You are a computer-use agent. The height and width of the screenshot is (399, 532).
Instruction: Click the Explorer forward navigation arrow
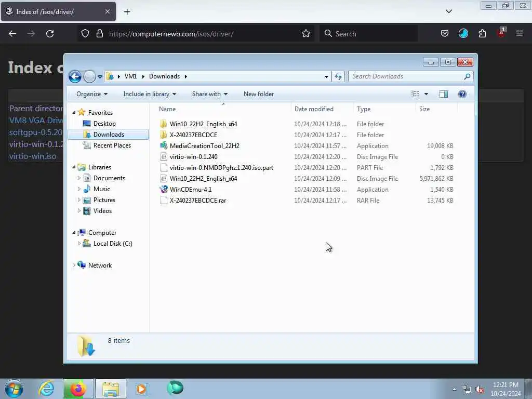coord(89,76)
